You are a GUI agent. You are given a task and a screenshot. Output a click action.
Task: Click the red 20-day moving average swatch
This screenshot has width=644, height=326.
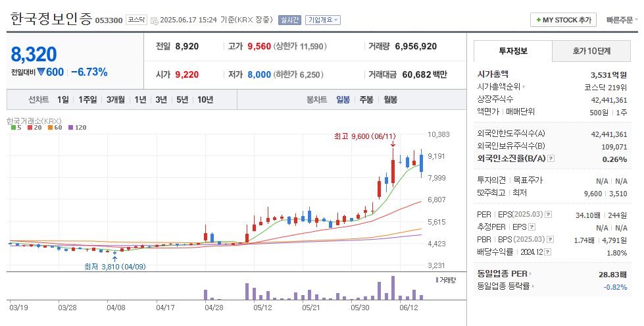click(30, 128)
